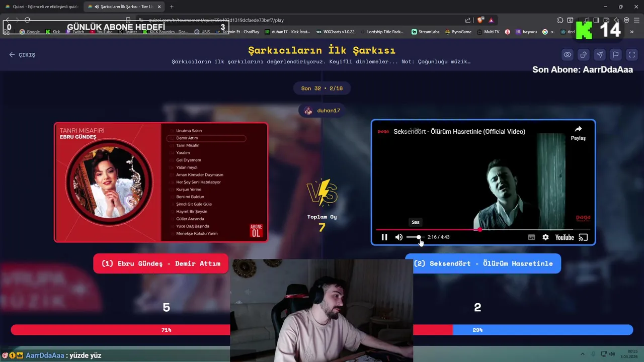This screenshot has height=362, width=644.
Task: Enter fullscreen with the corner-brackets icon
Action: (632, 55)
